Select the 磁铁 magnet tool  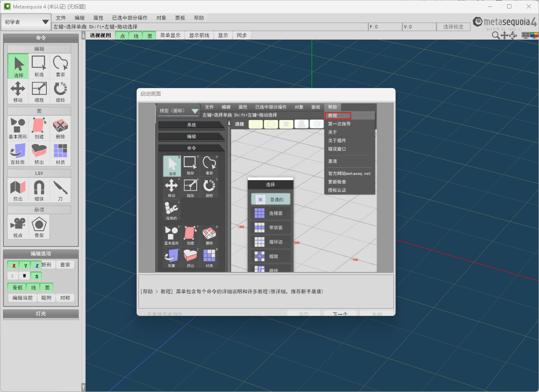click(x=39, y=190)
